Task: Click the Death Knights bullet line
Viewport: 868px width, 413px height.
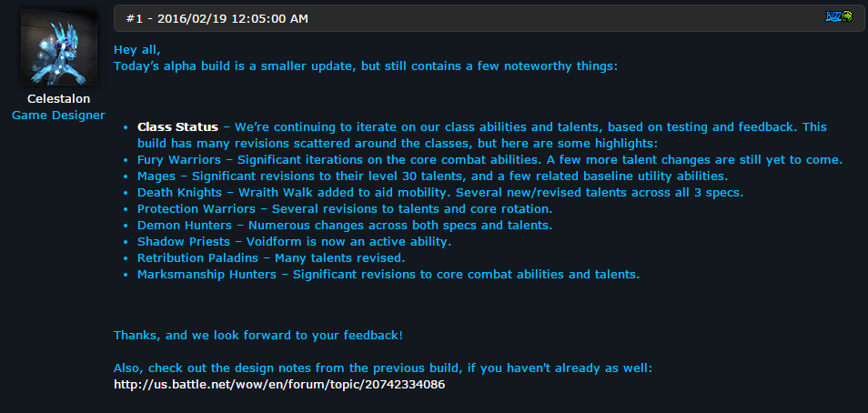Action: [x=441, y=193]
